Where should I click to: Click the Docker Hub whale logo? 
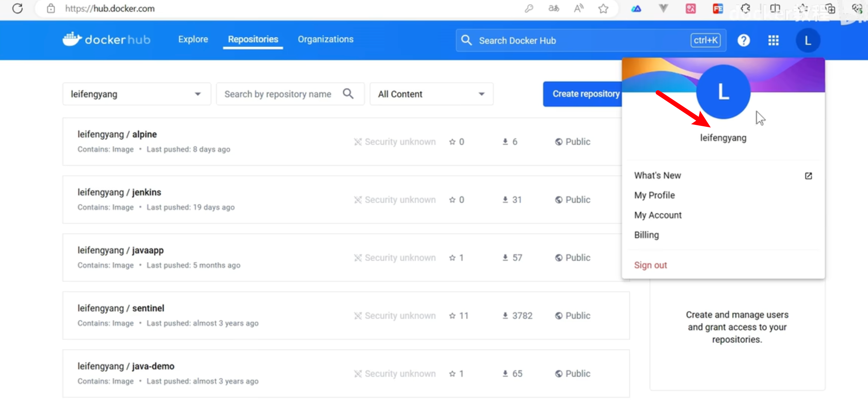[x=72, y=39]
